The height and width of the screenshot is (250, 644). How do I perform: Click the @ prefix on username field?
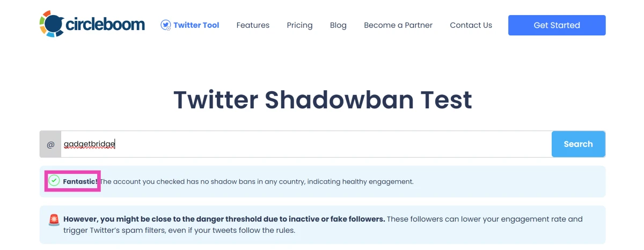click(50, 144)
